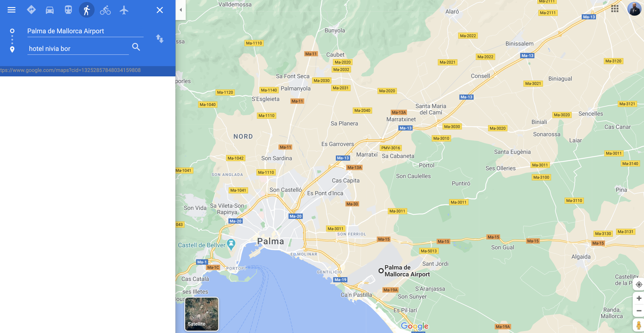Edit the Palma de Mallorca Airport origin field
644x333 pixels.
coord(85,31)
